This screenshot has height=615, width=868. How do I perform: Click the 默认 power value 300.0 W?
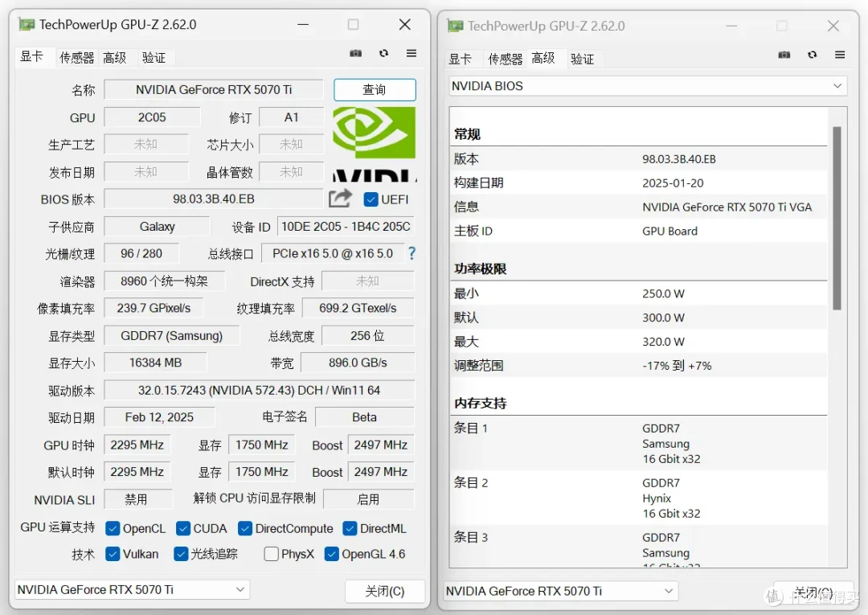[663, 318]
